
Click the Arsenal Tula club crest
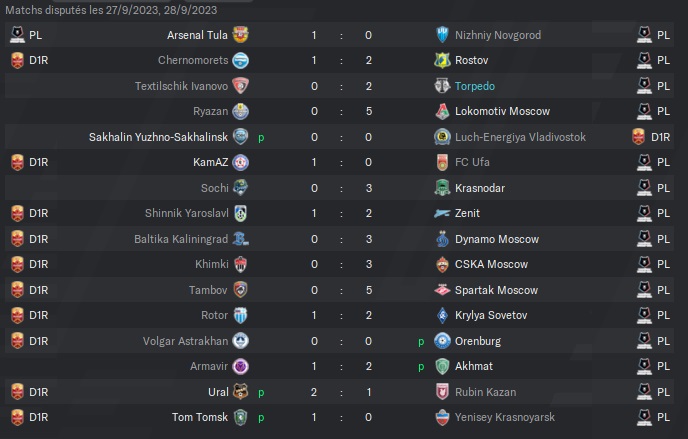point(240,35)
